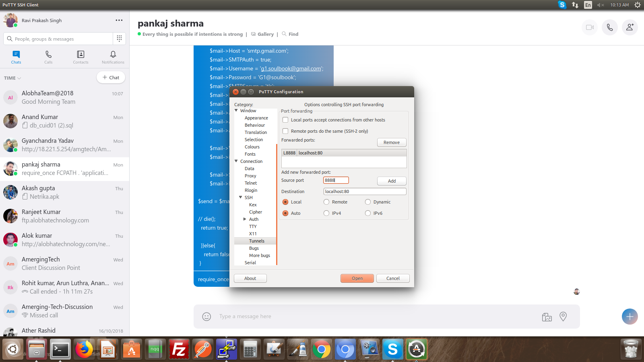Image resolution: width=644 pixels, height=362 pixels.
Task: Attach media files in Skype chat
Action: (x=547, y=317)
